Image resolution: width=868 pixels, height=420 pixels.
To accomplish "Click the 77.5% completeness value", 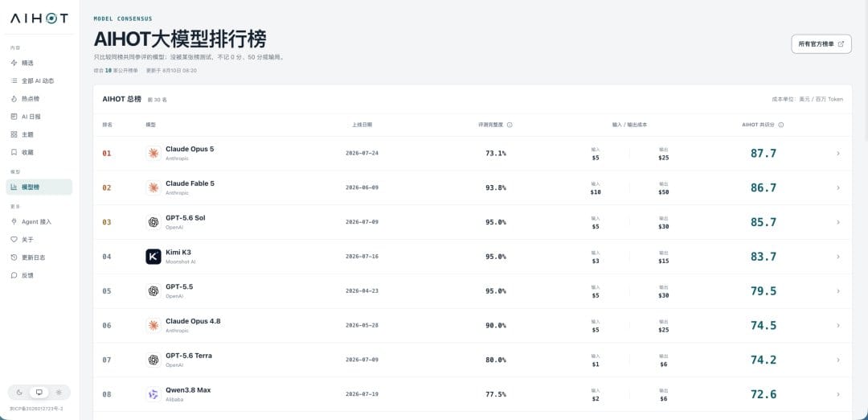I will [x=495, y=394].
